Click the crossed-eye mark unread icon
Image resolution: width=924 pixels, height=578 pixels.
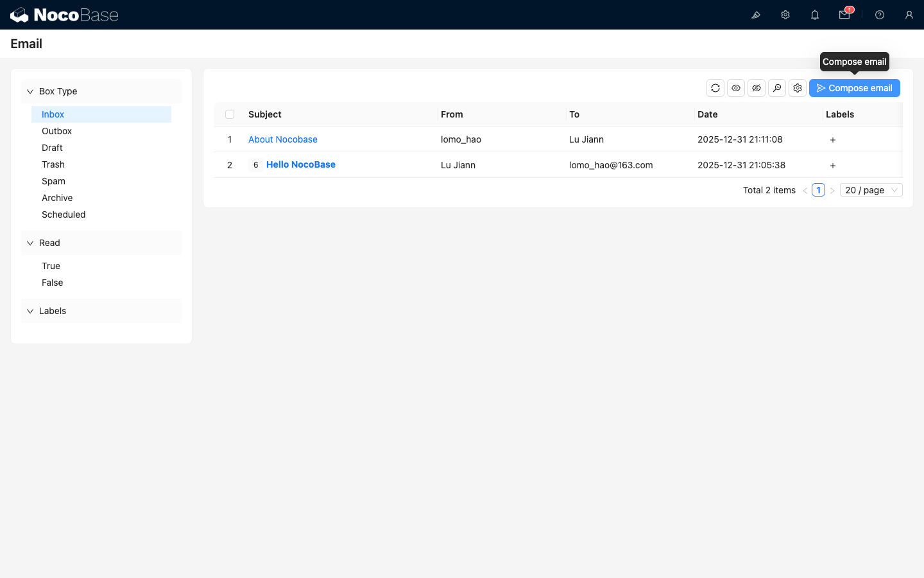coord(757,88)
